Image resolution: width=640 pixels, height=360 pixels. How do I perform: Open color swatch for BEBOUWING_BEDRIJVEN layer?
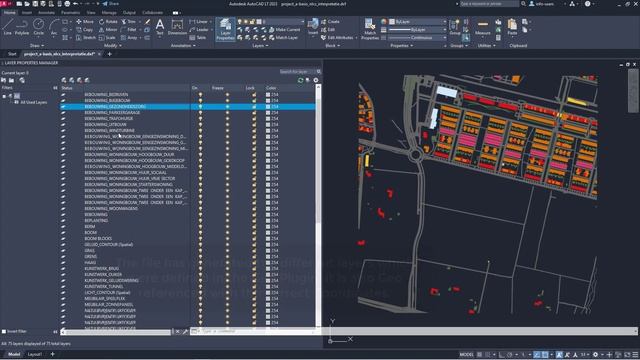pos(268,94)
